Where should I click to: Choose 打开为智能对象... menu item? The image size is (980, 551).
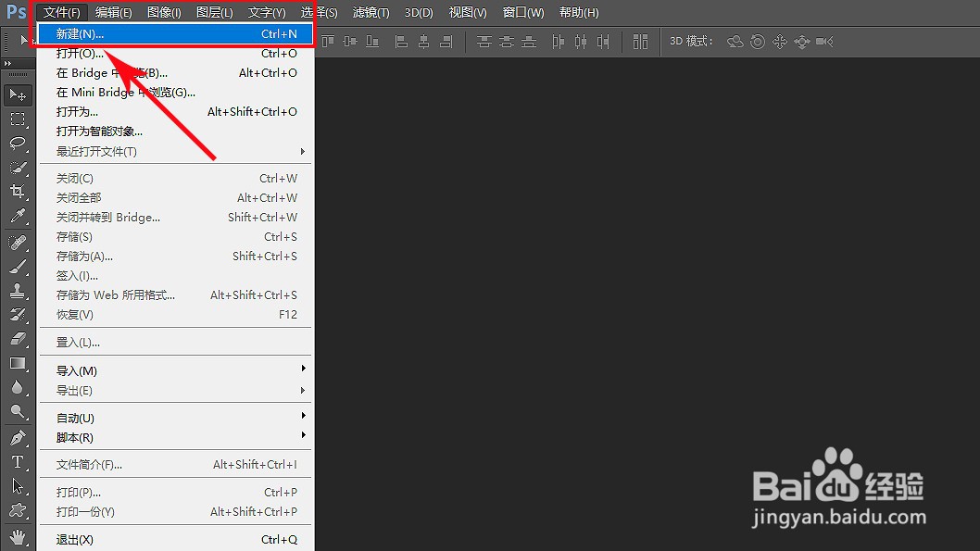(176, 131)
